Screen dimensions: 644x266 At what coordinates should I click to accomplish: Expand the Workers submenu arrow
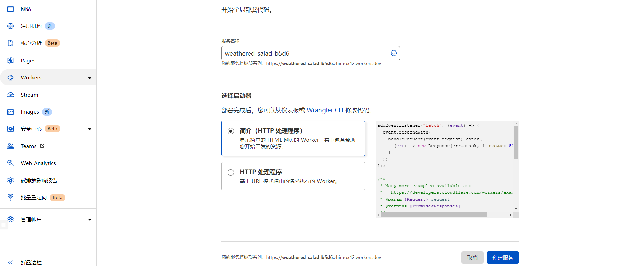tap(90, 78)
